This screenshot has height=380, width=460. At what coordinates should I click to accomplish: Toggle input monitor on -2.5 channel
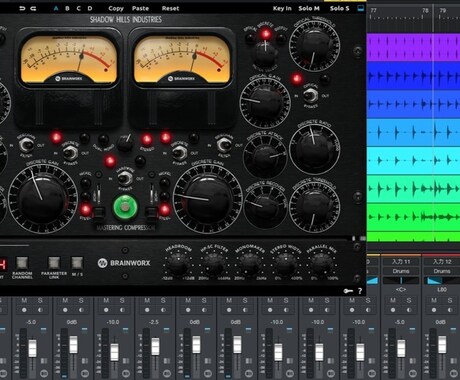163,310
